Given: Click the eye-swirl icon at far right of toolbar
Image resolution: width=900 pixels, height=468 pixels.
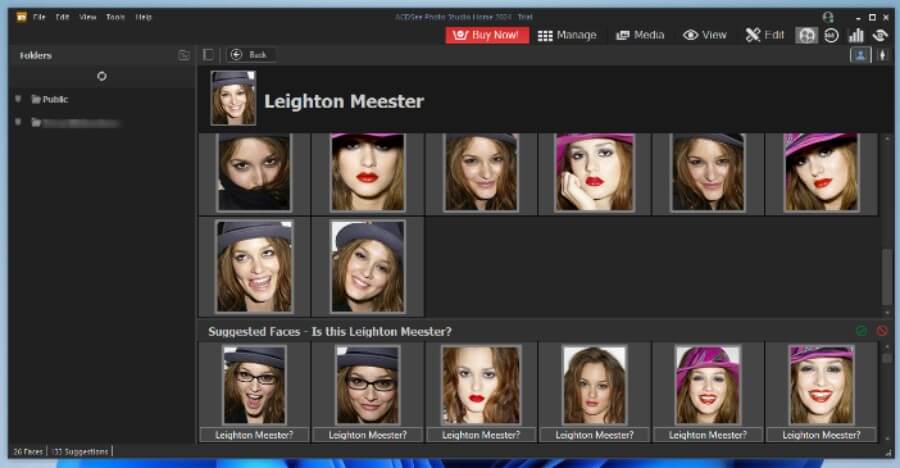Looking at the screenshot, I should (x=880, y=35).
